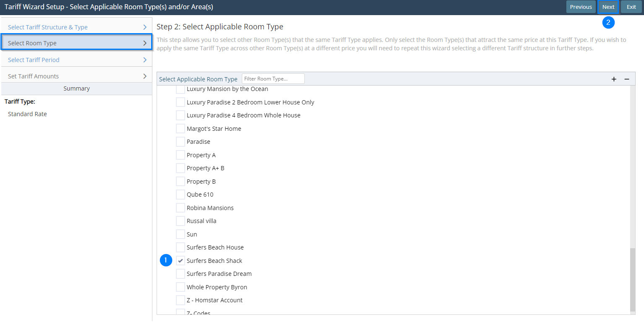The width and height of the screenshot is (644, 322).
Task: Go to the Select Tariff Period step
Action: coord(34,60)
